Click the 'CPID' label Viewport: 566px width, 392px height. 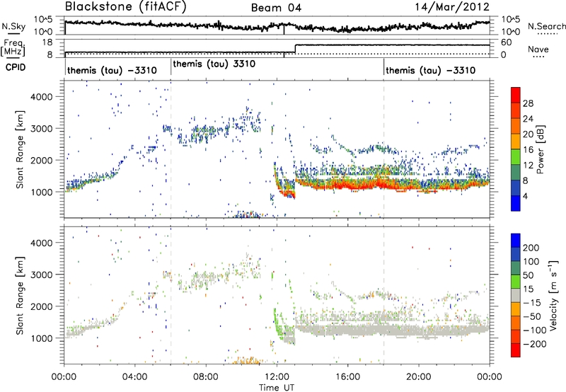tap(16, 67)
